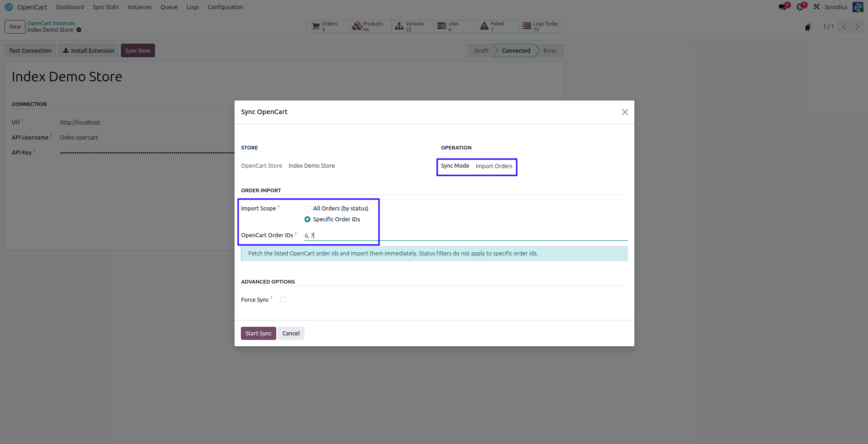Click the bookmark icon near the pager

[808, 27]
